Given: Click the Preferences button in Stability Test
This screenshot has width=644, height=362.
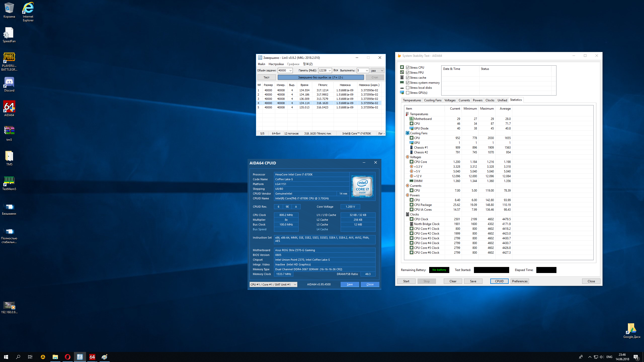Looking at the screenshot, I should (519, 281).
